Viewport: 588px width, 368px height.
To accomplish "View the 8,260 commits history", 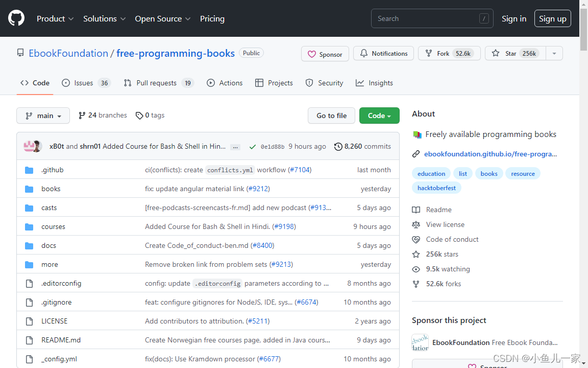I will click(x=362, y=147).
